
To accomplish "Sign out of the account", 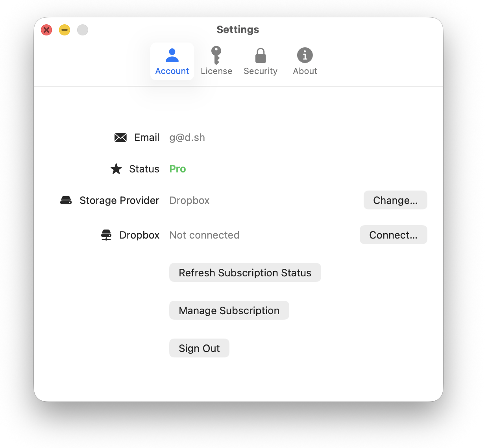I will pos(199,348).
